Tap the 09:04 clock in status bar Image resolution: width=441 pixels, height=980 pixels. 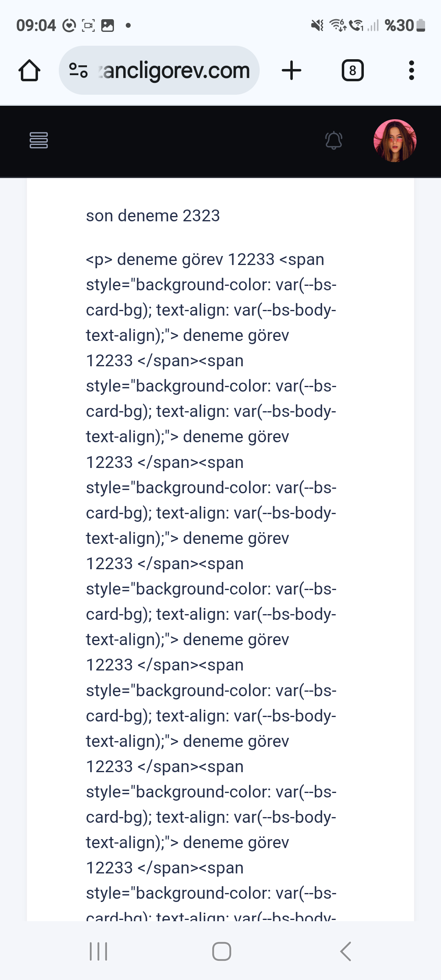(x=36, y=26)
